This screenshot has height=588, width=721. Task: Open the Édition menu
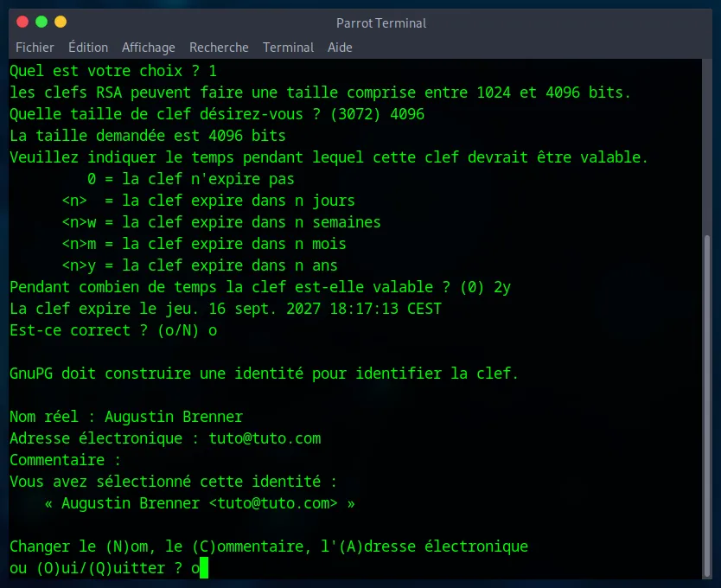tap(88, 48)
